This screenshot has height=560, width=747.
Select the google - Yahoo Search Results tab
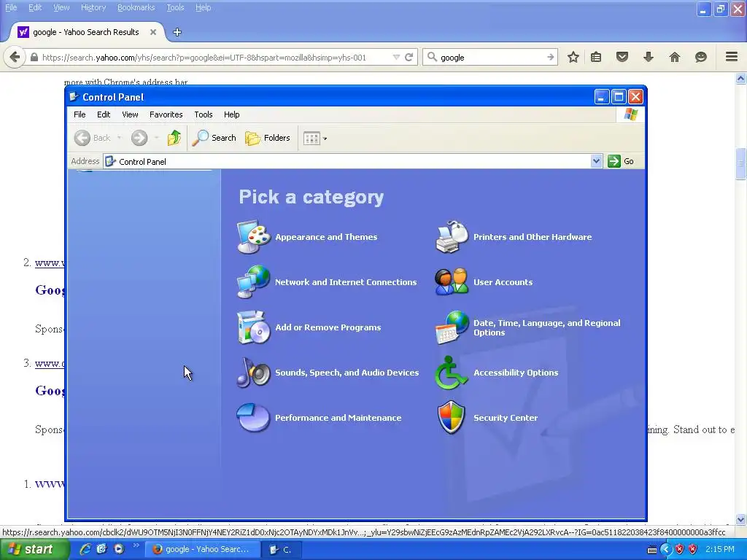[86, 32]
